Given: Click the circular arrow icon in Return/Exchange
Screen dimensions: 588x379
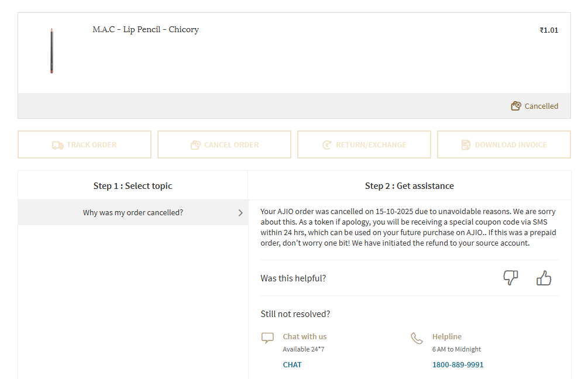Looking at the screenshot, I should point(327,145).
